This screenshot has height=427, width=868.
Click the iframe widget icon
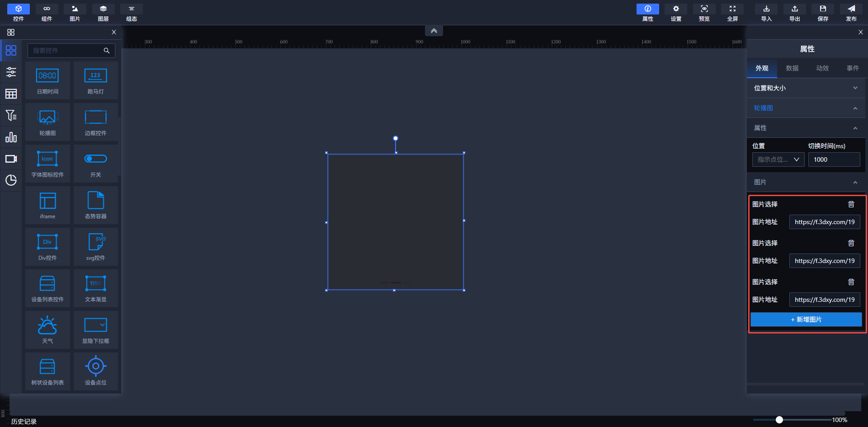click(x=47, y=205)
